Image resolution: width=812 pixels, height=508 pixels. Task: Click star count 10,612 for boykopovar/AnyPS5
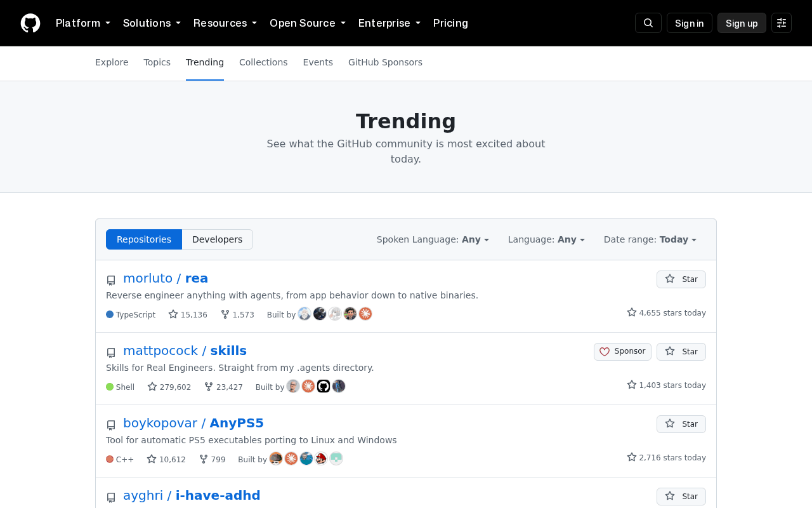[x=166, y=459]
